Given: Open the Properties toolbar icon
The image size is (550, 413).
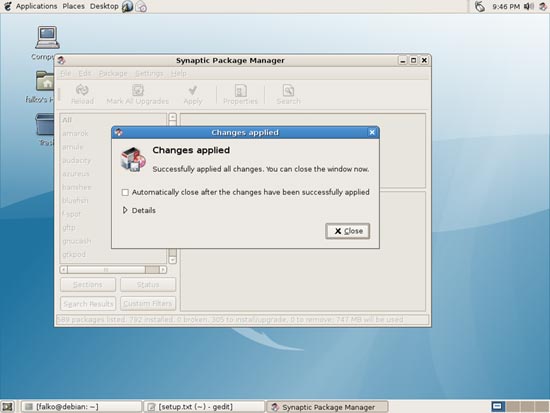Looking at the screenshot, I should tap(240, 94).
